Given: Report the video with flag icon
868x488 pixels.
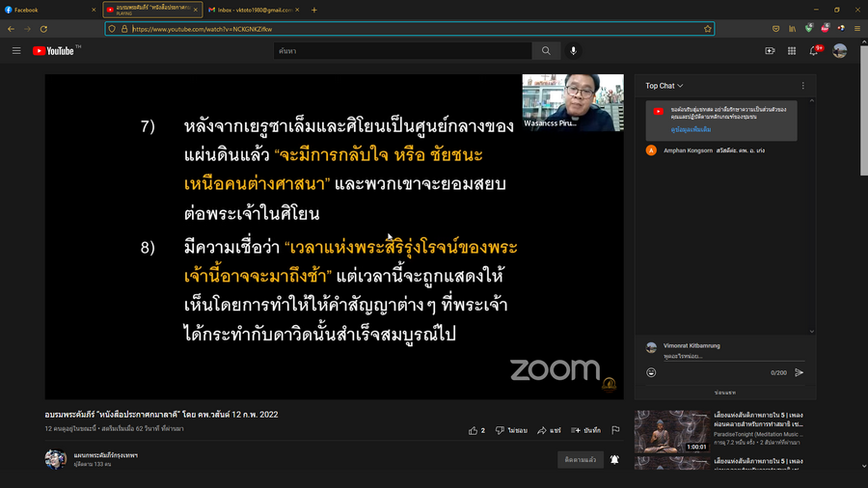Looking at the screenshot, I should (614, 430).
